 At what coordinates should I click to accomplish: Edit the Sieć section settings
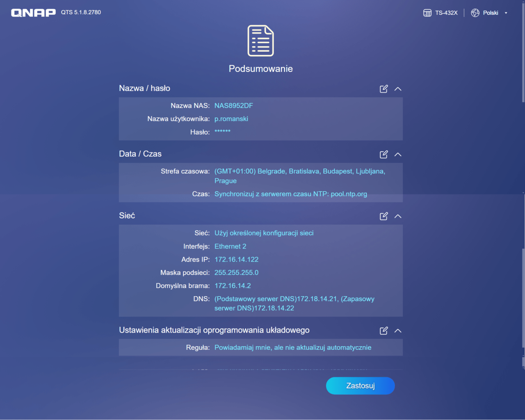point(383,216)
